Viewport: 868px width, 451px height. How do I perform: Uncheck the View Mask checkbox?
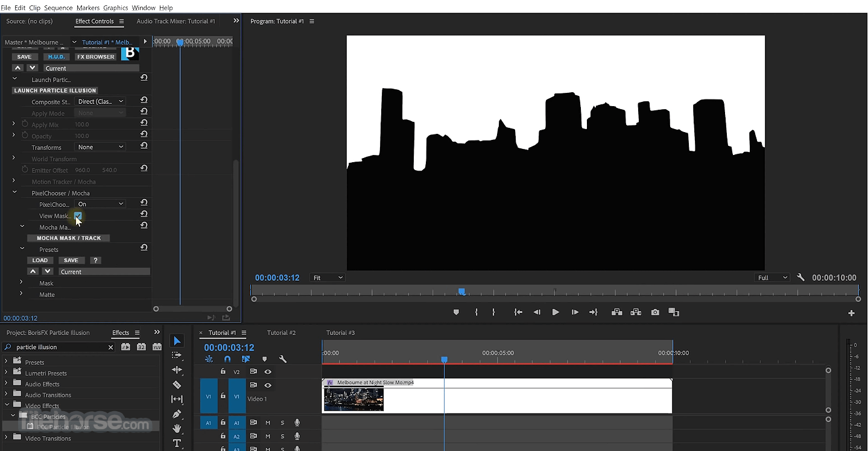coord(78,215)
